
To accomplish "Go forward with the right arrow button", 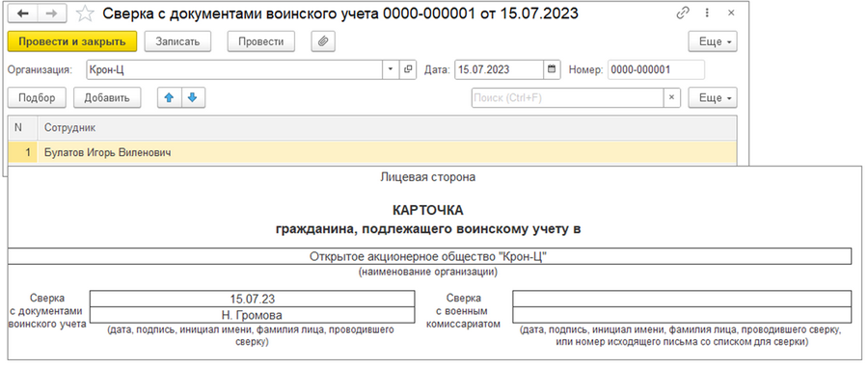I will [x=51, y=13].
